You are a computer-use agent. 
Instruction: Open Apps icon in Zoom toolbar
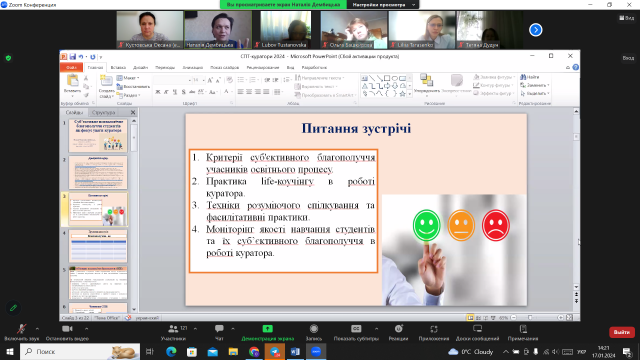433,329
